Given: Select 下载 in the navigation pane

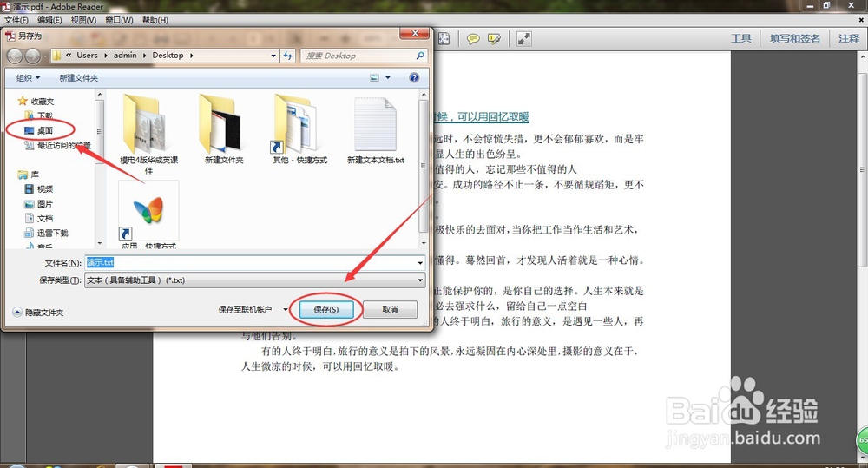Looking at the screenshot, I should 39,115.
